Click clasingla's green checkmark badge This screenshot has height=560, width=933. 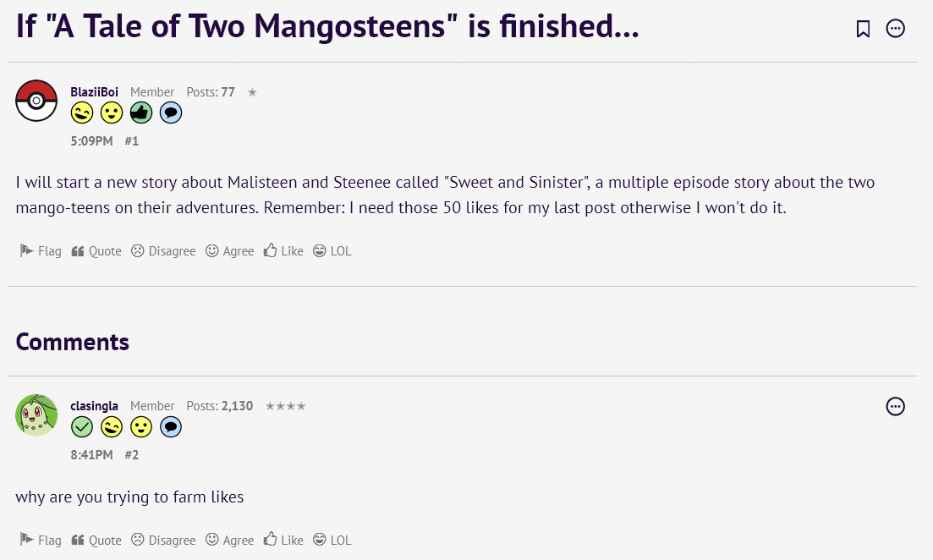click(82, 427)
